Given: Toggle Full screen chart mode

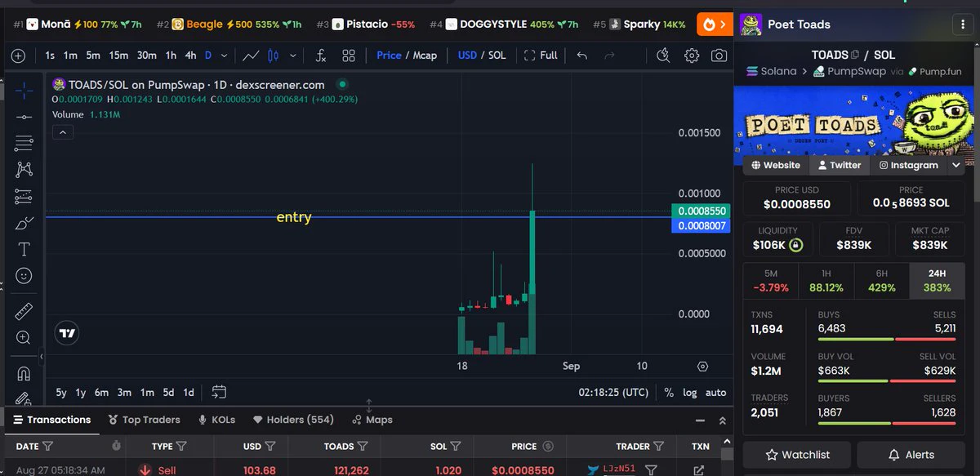Looking at the screenshot, I should pyautogui.click(x=541, y=56).
